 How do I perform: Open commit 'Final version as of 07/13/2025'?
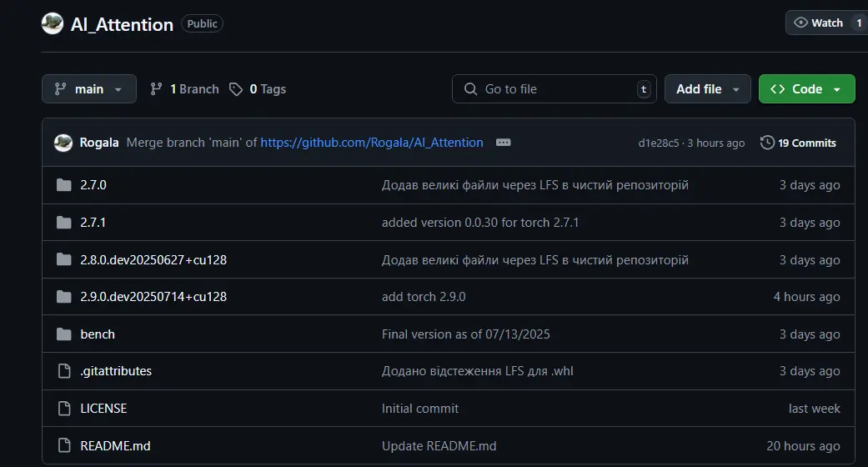pyautogui.click(x=465, y=334)
